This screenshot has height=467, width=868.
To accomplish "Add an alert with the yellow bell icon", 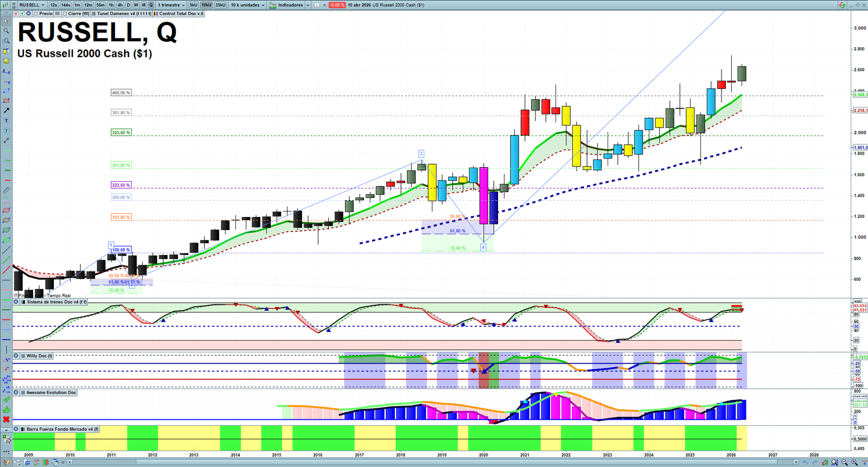I will [6, 61].
